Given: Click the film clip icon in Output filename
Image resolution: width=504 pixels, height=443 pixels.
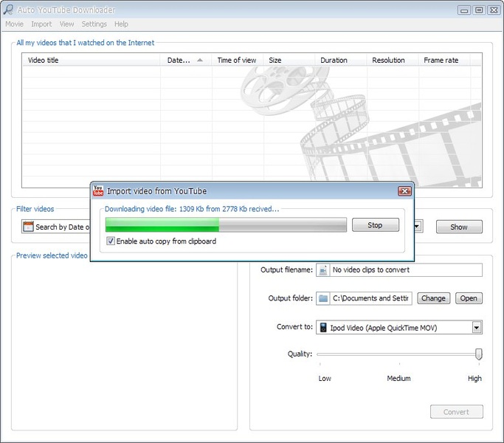Looking at the screenshot, I should (x=322, y=270).
